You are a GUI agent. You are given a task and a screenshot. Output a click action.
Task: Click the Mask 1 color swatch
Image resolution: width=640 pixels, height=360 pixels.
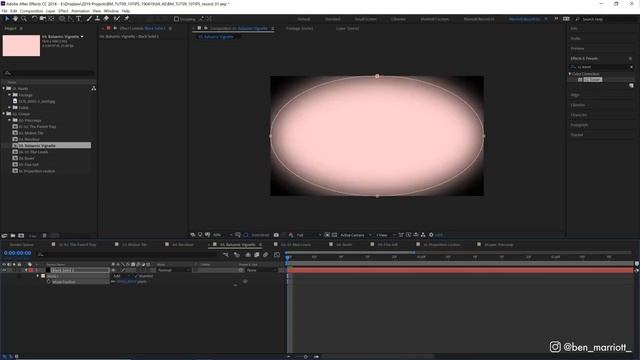(x=43, y=276)
